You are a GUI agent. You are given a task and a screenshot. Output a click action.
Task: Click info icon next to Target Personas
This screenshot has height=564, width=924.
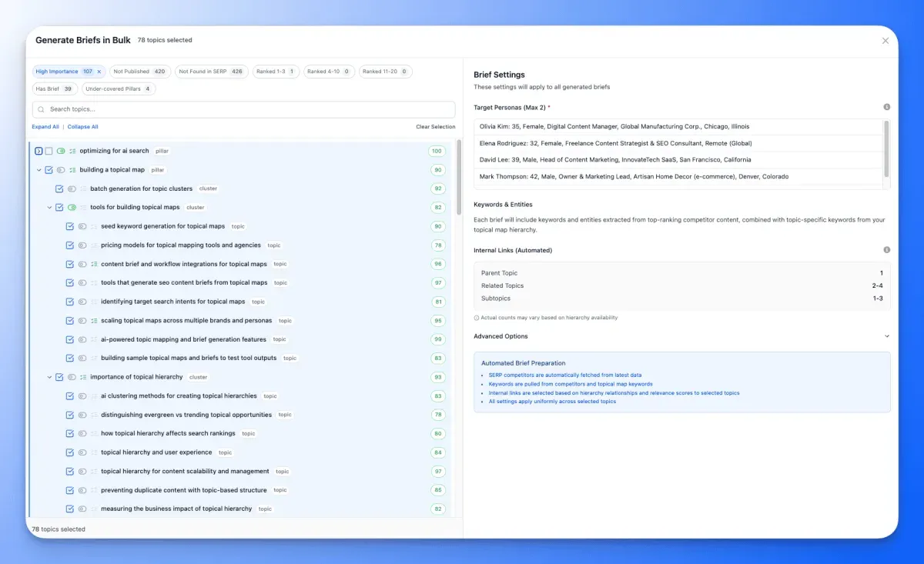(887, 107)
